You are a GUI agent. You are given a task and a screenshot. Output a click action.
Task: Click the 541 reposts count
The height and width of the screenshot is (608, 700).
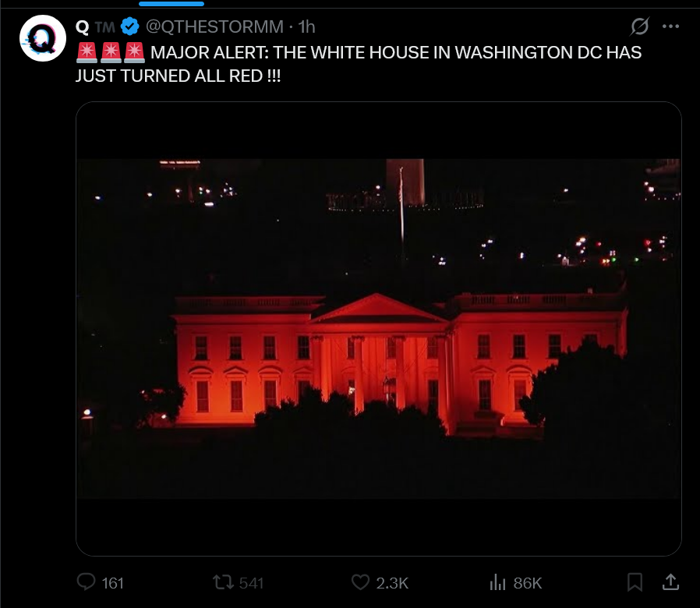pos(251,583)
